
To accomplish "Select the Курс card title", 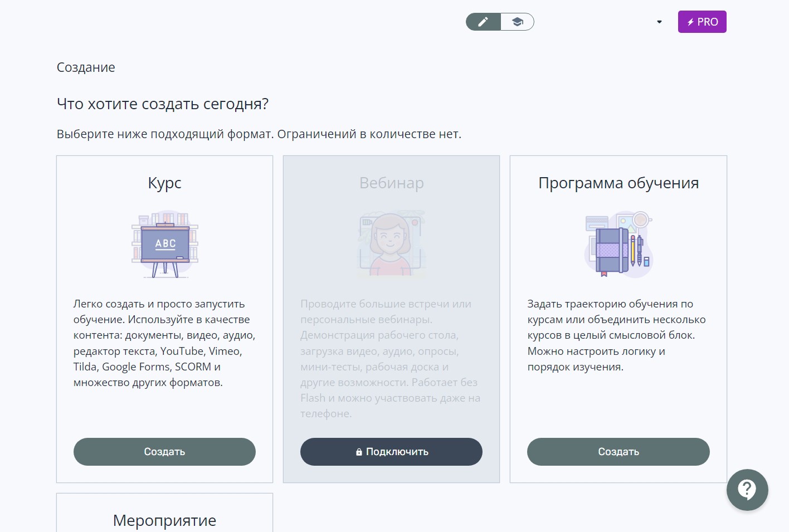I will (x=164, y=183).
